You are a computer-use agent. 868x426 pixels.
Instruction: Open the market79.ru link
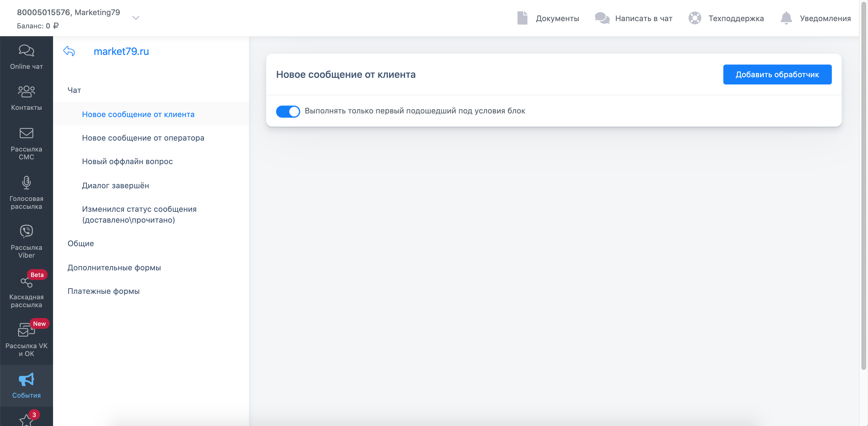121,51
